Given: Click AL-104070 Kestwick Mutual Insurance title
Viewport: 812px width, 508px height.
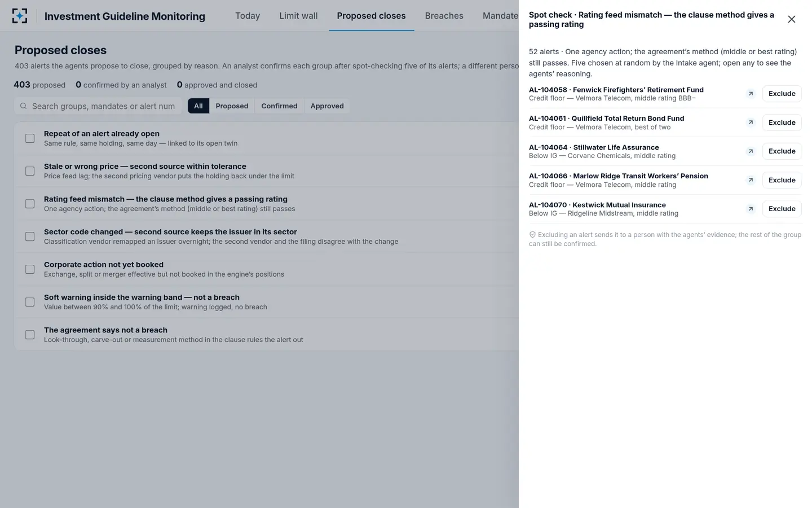Looking at the screenshot, I should click(x=597, y=205).
